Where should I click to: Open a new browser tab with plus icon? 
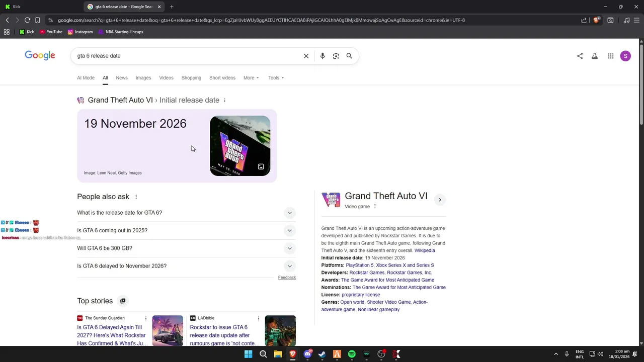(172, 7)
